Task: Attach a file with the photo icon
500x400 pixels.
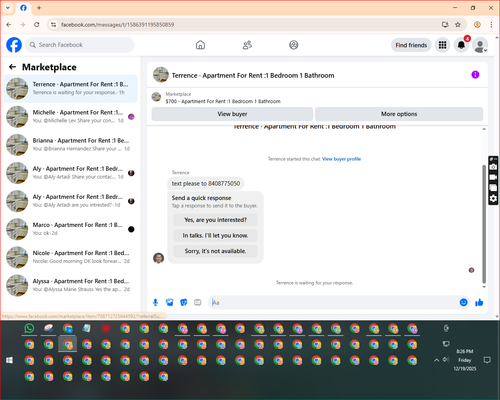Action: pos(170,302)
